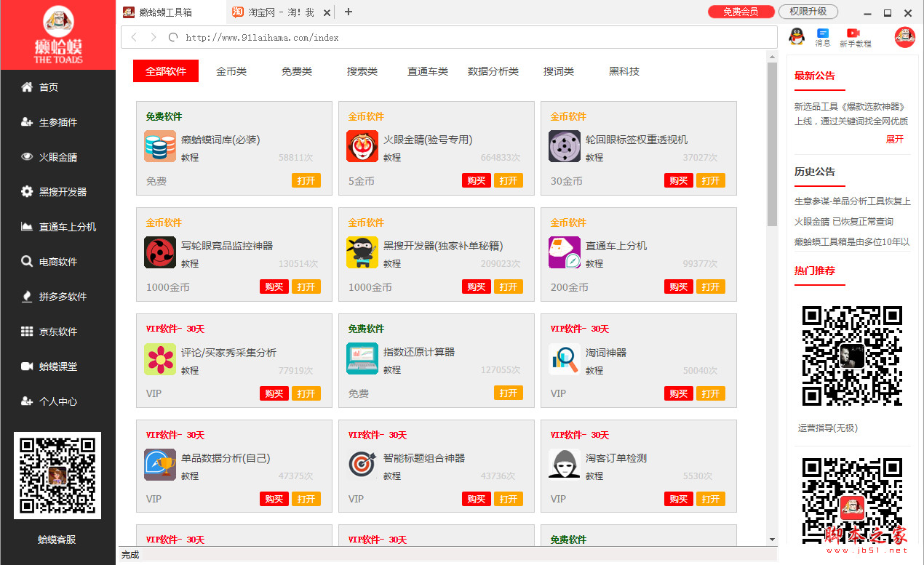Open 直通车上分机 chart item in sidebar
This screenshot has height=565, width=924.
58,227
